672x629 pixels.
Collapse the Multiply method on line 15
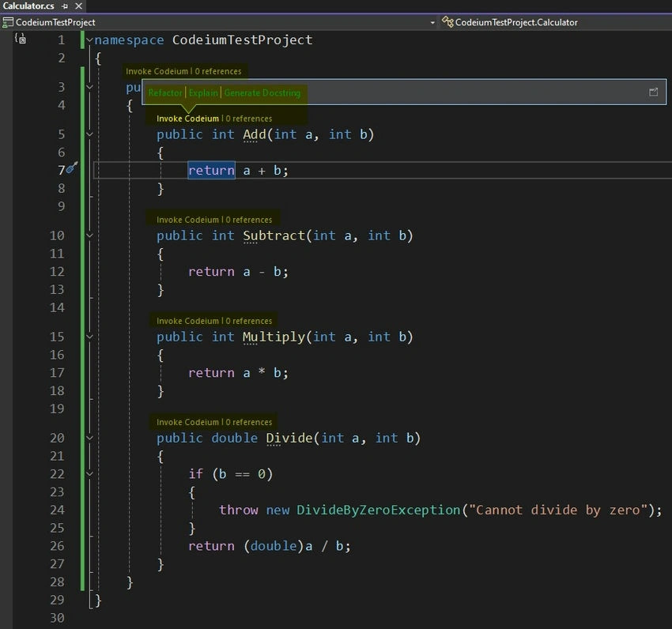pos(89,337)
